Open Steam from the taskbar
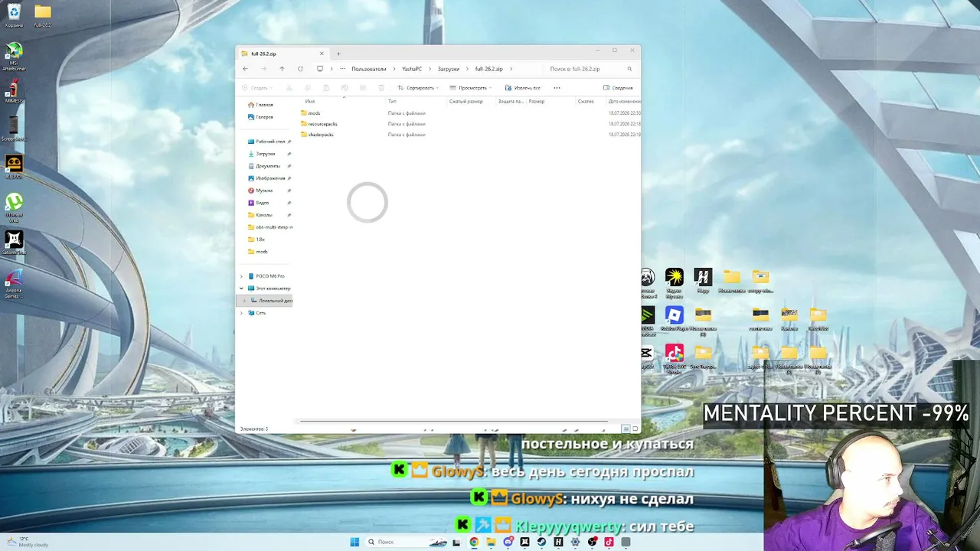Image resolution: width=980 pixels, height=551 pixels. point(541,542)
